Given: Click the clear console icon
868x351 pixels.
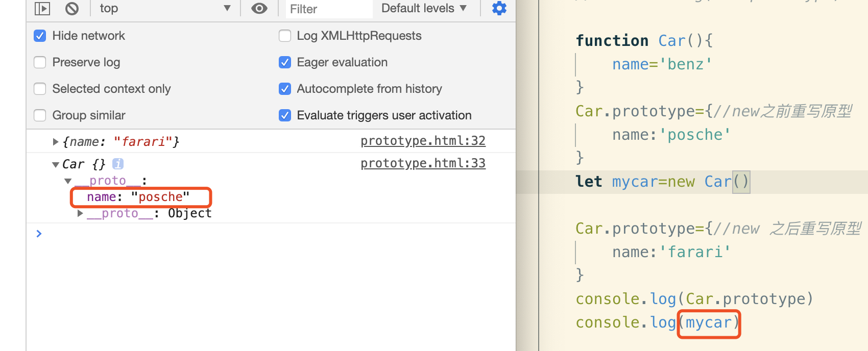Looking at the screenshot, I should (x=72, y=8).
